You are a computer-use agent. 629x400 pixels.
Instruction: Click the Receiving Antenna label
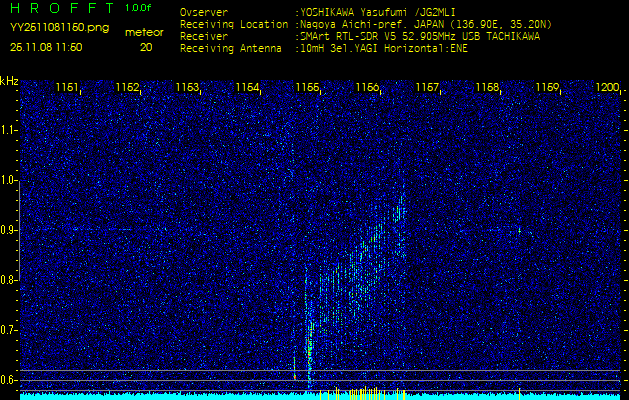(x=231, y=49)
